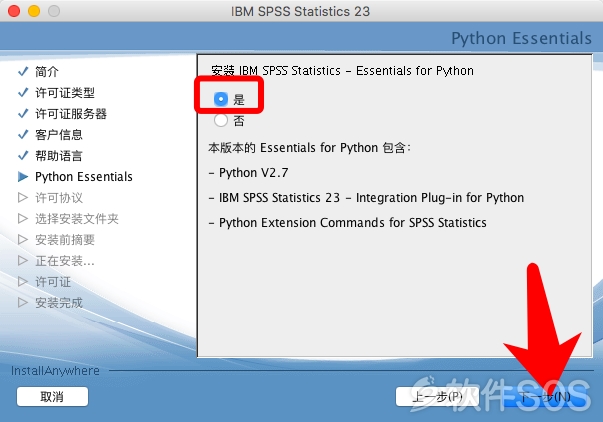Minimize the installer with the yellow button
The height and width of the screenshot is (422, 603).
pyautogui.click(x=34, y=11)
